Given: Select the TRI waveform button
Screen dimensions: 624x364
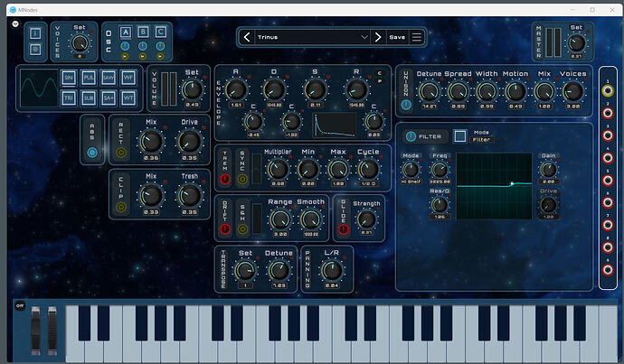Looking at the screenshot, I should [x=69, y=98].
